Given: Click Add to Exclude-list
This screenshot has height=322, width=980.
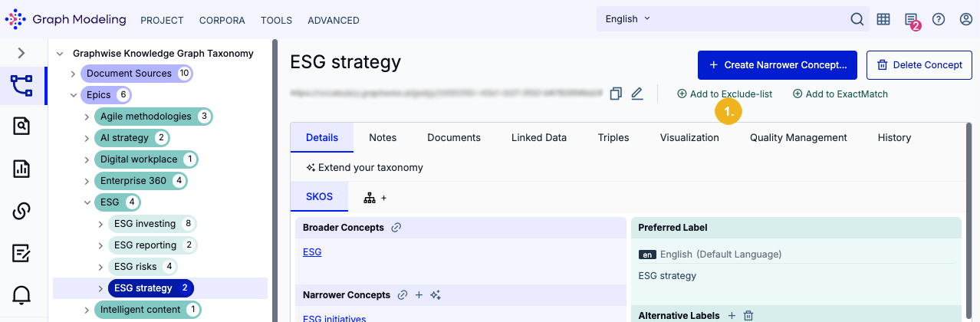Looking at the screenshot, I should click(725, 94).
